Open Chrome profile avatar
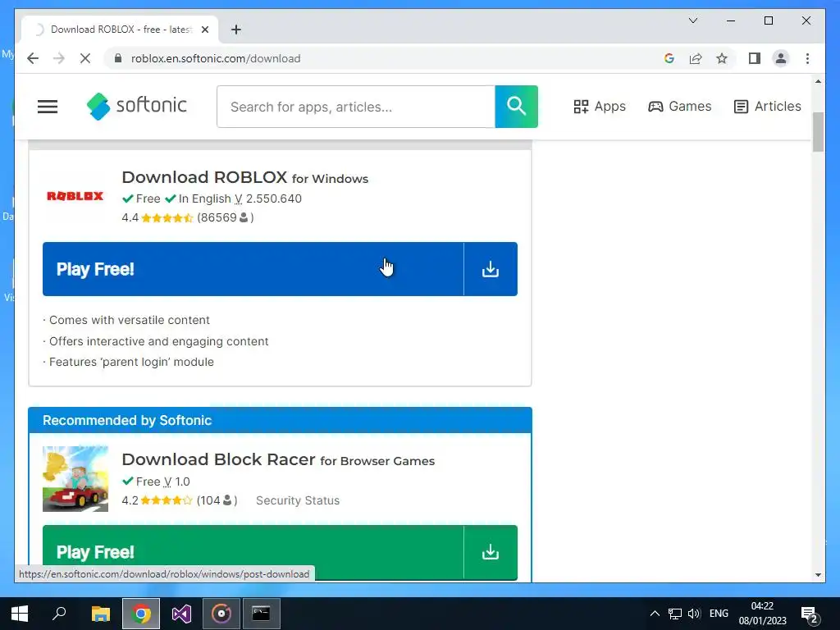This screenshot has width=840, height=630. click(x=781, y=58)
